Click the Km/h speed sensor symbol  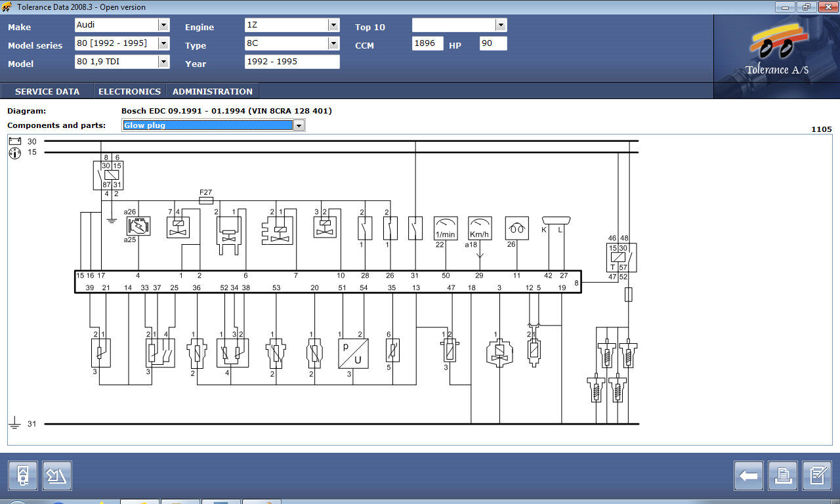480,228
